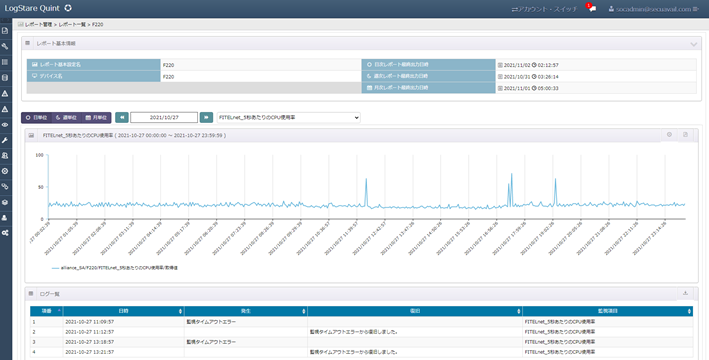
Task: Open the user group icon in the sidebar
Action: click(x=5, y=156)
